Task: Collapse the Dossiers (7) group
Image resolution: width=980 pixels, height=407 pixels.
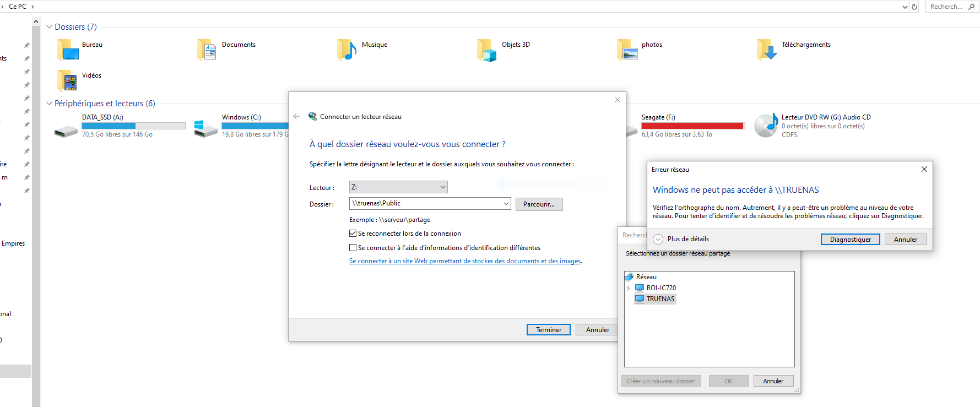Action: 49,27
